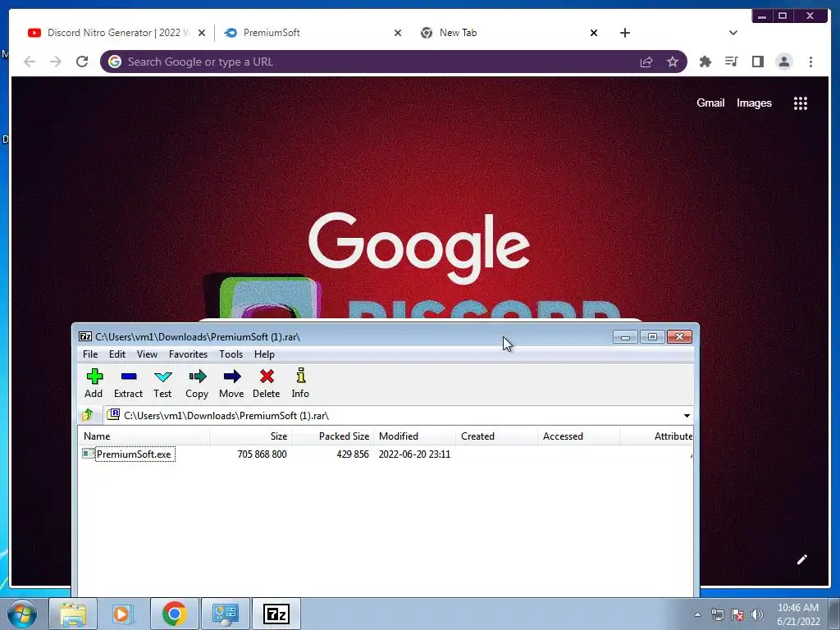Open the Favorites menu
840x630 pixels.
pyautogui.click(x=188, y=354)
